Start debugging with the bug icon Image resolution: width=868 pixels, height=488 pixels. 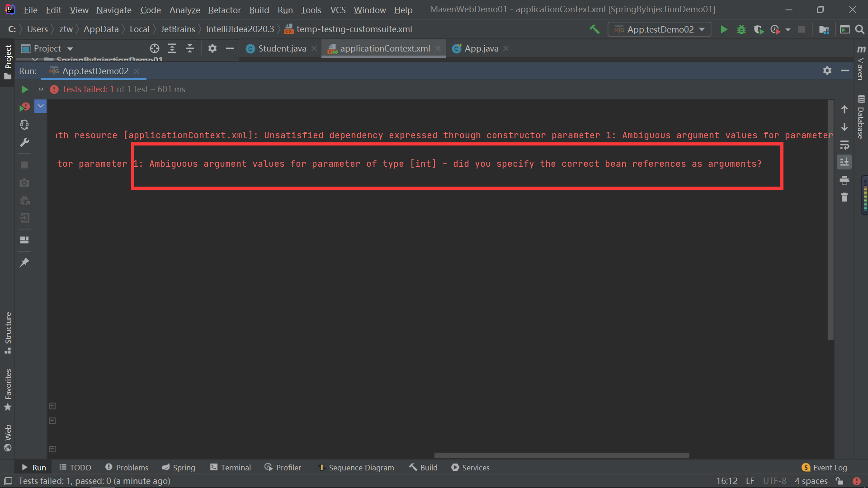coord(741,29)
